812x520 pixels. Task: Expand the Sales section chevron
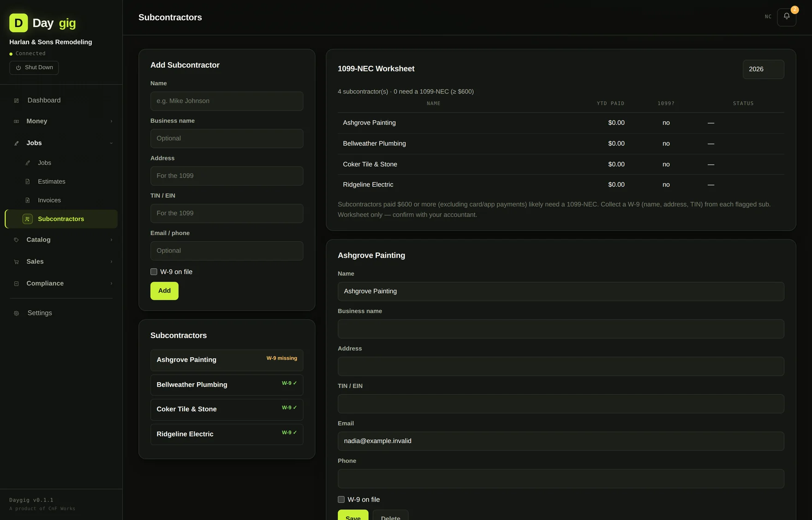pos(111,261)
